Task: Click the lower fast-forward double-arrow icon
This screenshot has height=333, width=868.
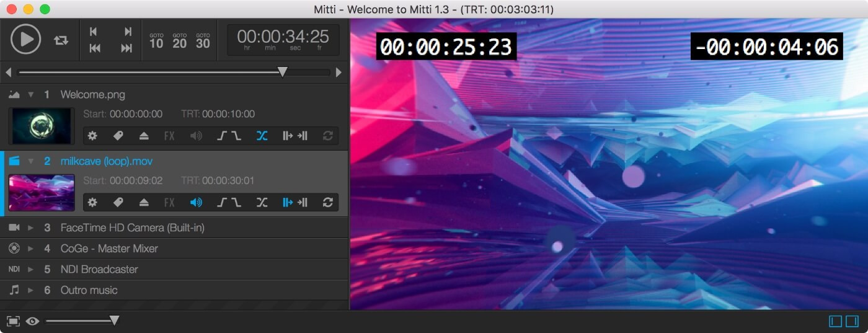Action: pyautogui.click(x=126, y=48)
